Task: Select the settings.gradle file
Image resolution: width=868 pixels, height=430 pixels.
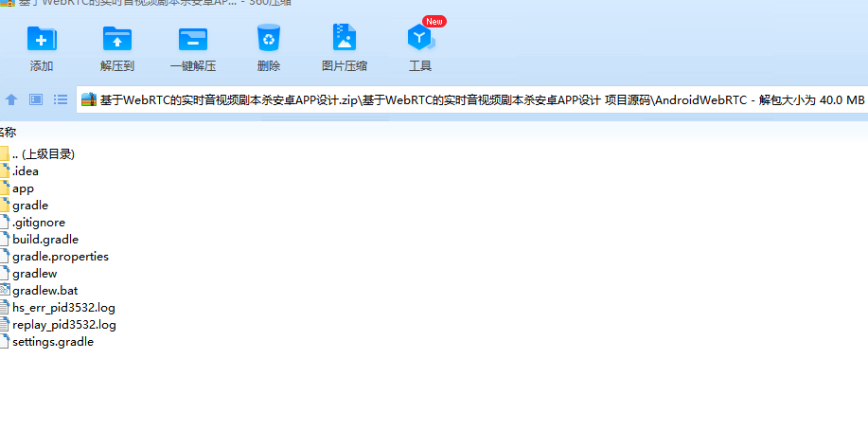Action: point(47,342)
